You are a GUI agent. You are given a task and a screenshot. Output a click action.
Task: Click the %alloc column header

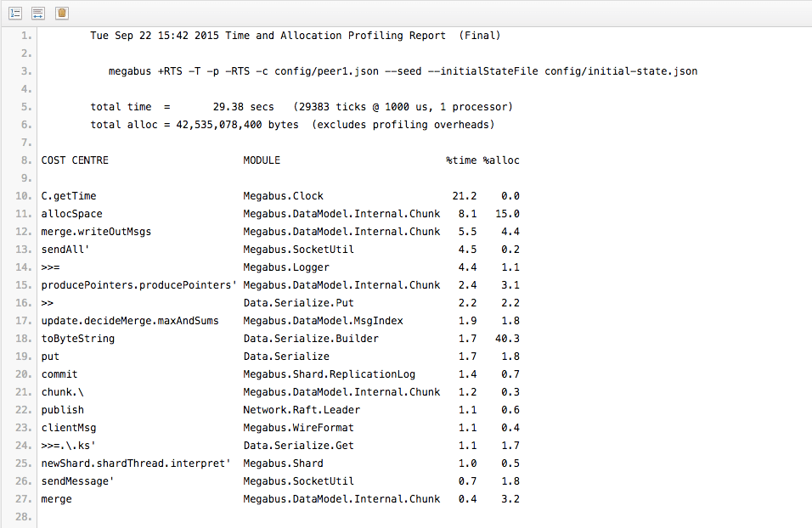coord(501,160)
